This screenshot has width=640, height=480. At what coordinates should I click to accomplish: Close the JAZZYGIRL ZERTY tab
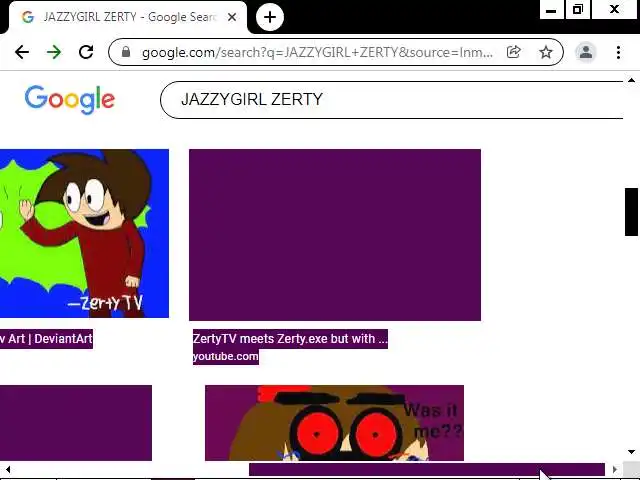(x=232, y=17)
